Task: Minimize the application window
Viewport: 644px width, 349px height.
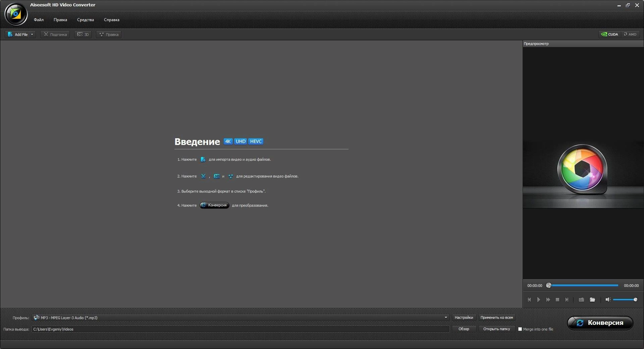Action: 619,5
